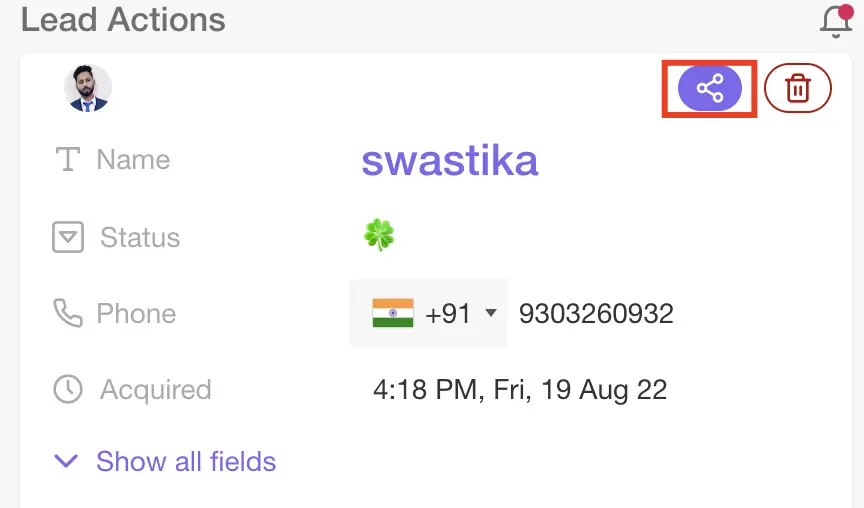This screenshot has width=864, height=508.
Task: Click the Status field icon
Action: 67,238
